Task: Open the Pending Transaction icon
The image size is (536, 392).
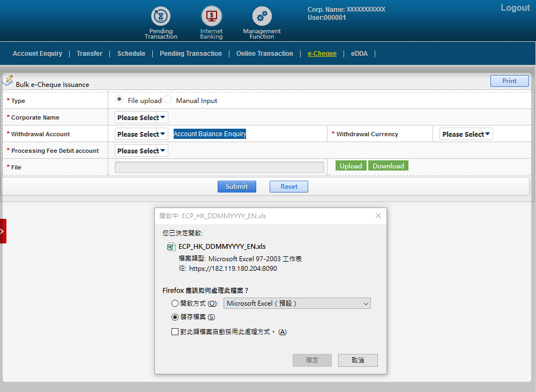Action: [160, 17]
